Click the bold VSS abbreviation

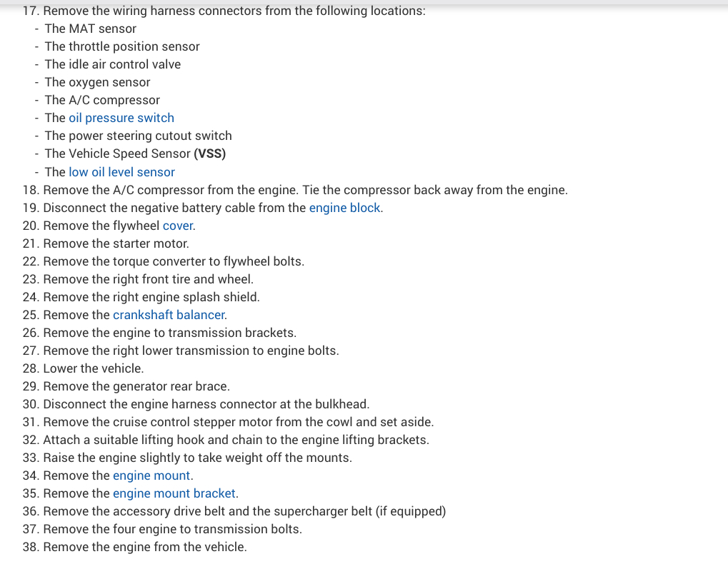click(x=210, y=153)
